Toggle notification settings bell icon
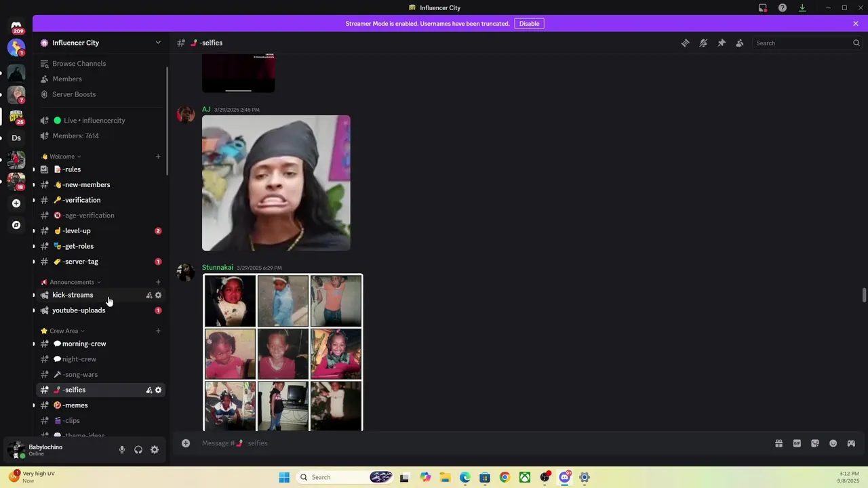This screenshot has width=868, height=488. 703,43
